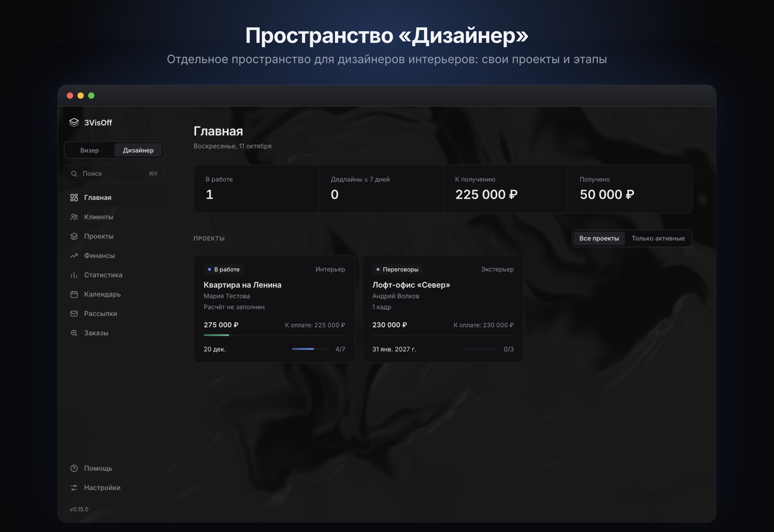Navigate to Финансы page
774x532 pixels.
pos(114,256)
